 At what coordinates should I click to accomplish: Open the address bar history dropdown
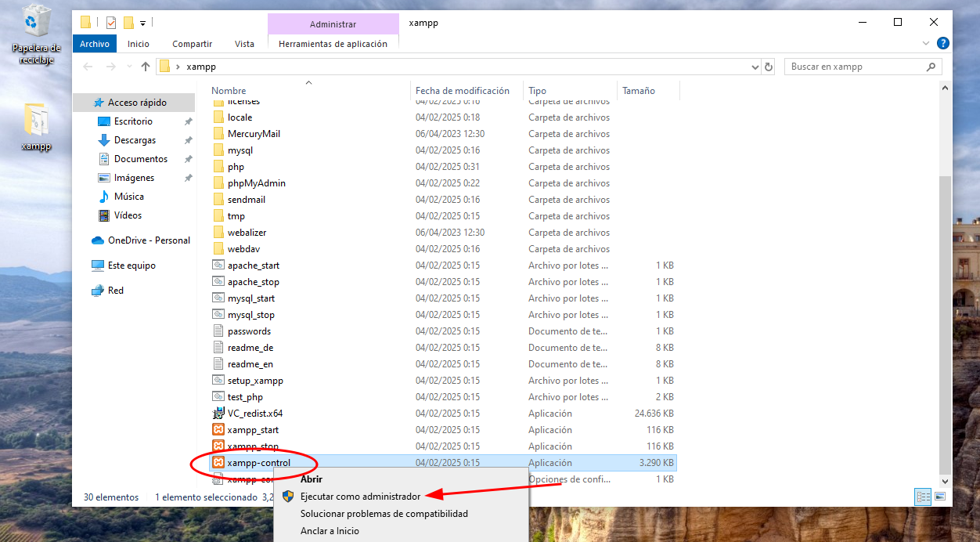[756, 67]
